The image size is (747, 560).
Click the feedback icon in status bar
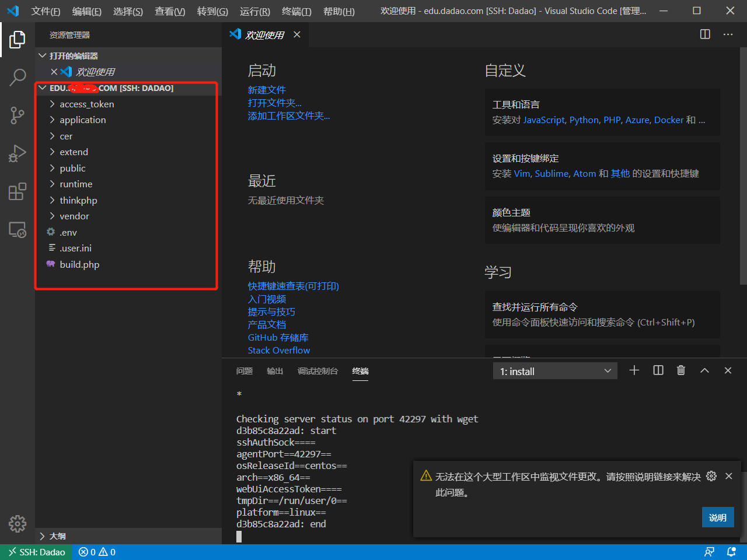(709, 552)
